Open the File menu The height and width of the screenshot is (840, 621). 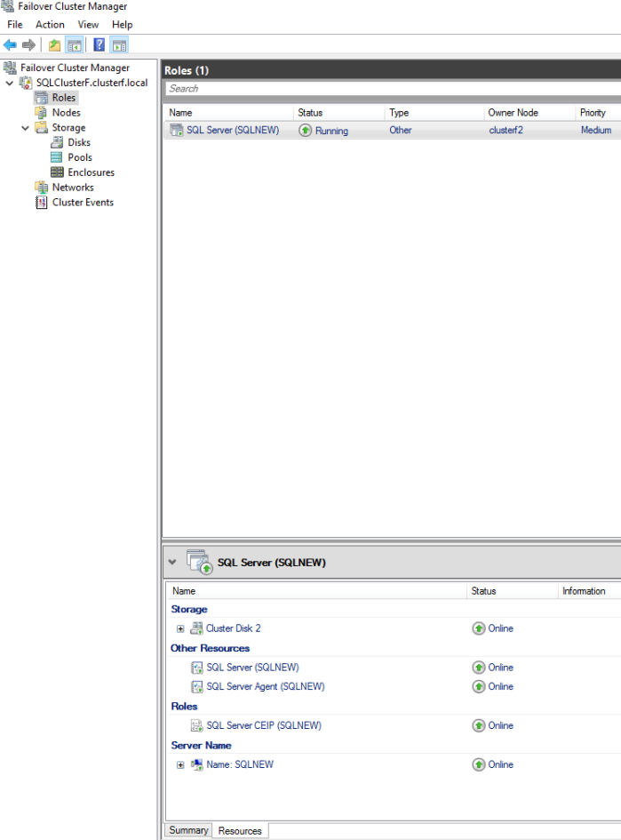[15, 25]
